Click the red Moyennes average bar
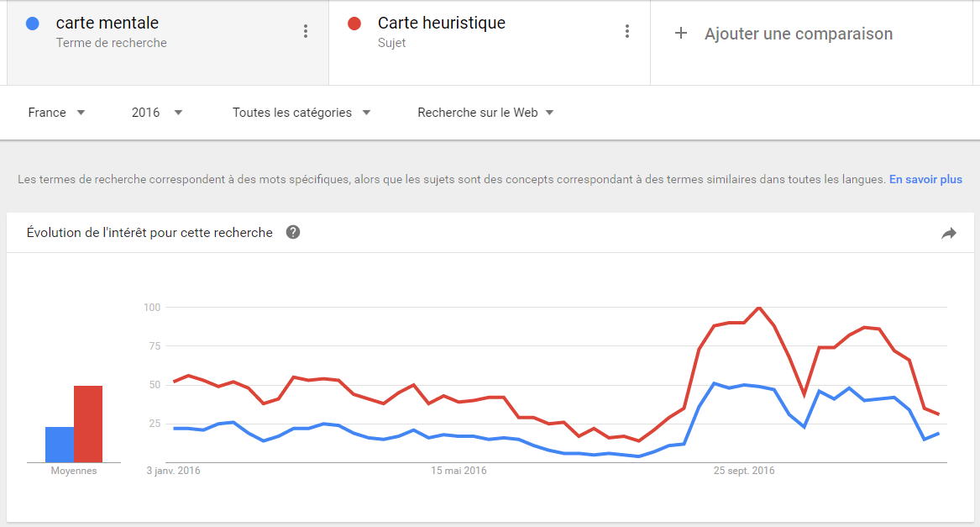 pos(88,424)
